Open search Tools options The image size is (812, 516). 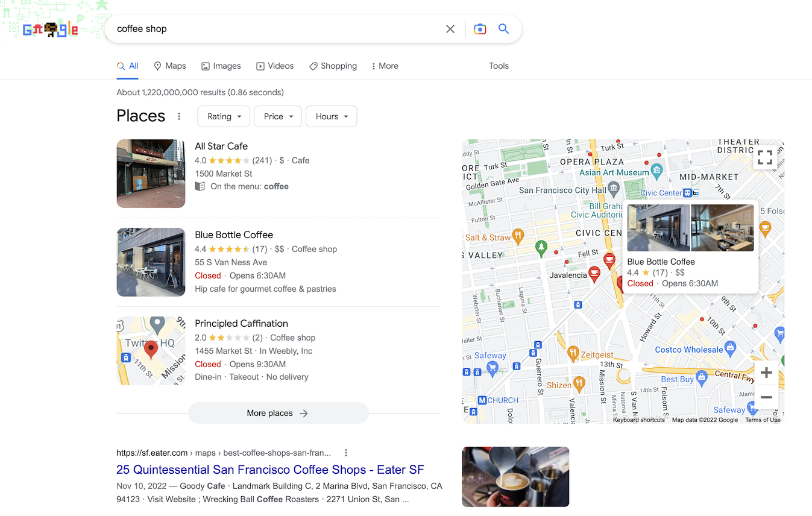point(499,66)
